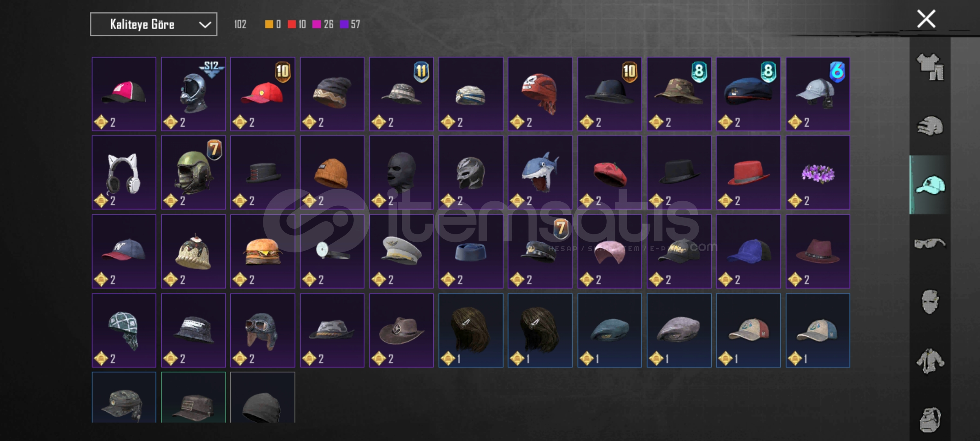Open the Kaliteye Göre sort dropdown
The width and height of the screenshot is (980, 441).
click(x=154, y=24)
